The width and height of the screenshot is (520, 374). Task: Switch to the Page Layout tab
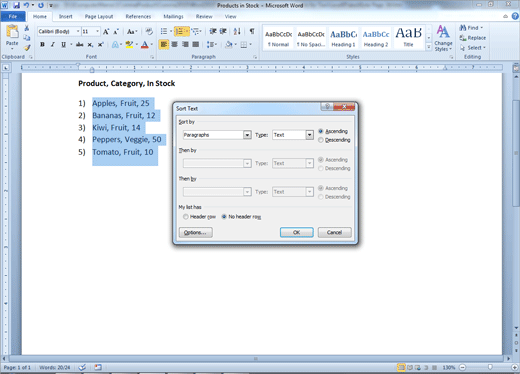[x=99, y=16]
